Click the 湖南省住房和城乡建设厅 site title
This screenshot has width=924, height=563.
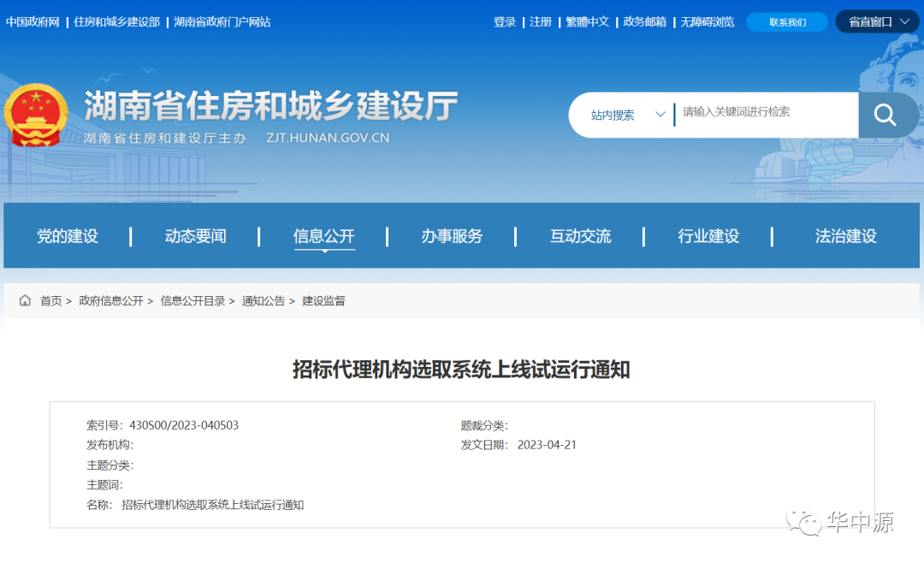click(270, 106)
